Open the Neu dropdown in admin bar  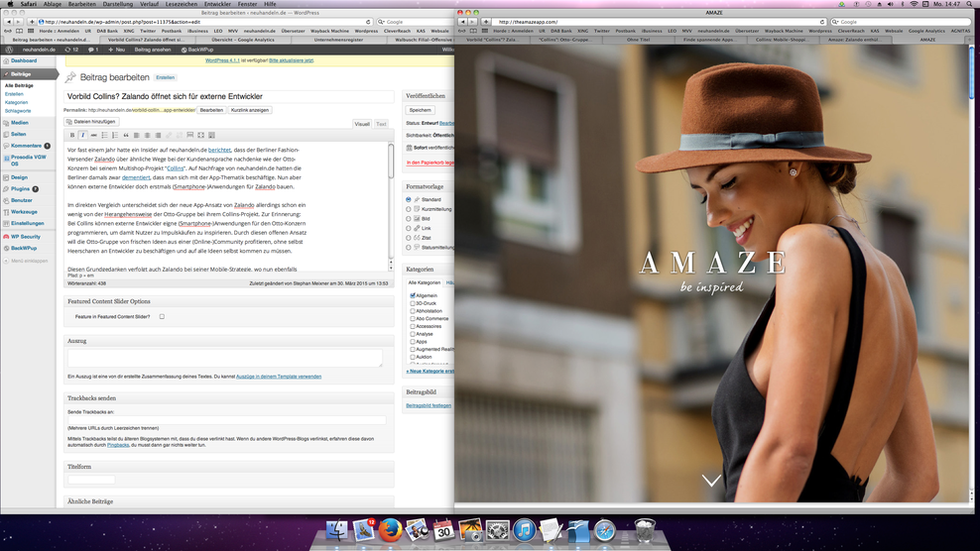click(116, 50)
